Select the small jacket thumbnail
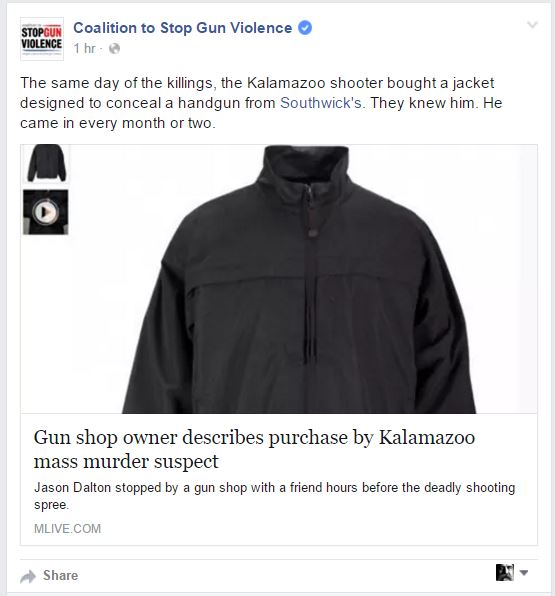Screen dimensions: 555x596 tap(46, 164)
